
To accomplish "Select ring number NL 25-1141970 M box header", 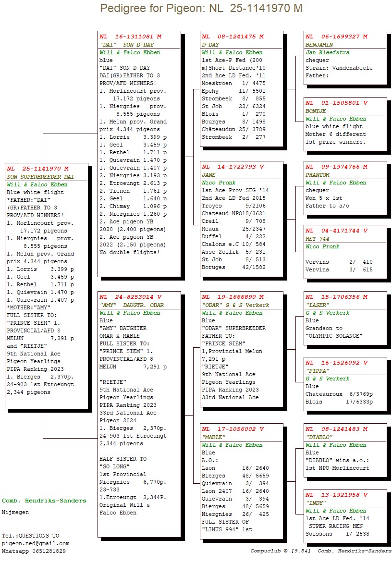I will click(37, 169).
